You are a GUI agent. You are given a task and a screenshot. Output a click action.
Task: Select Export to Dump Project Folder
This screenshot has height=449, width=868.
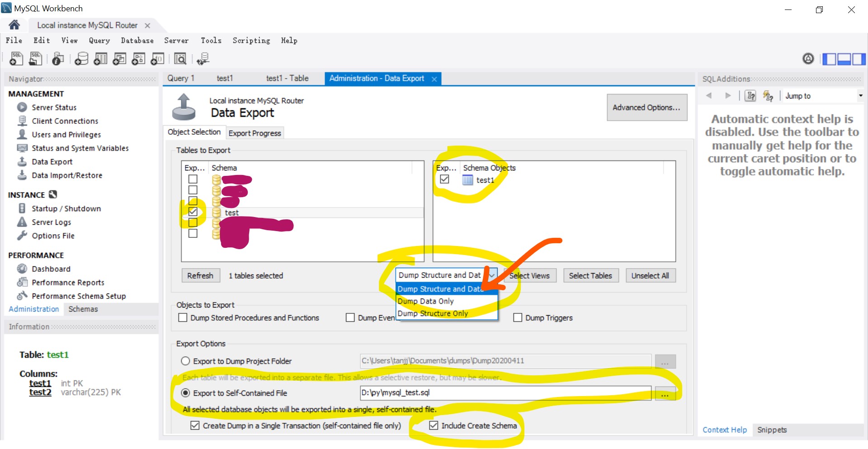[x=185, y=361]
